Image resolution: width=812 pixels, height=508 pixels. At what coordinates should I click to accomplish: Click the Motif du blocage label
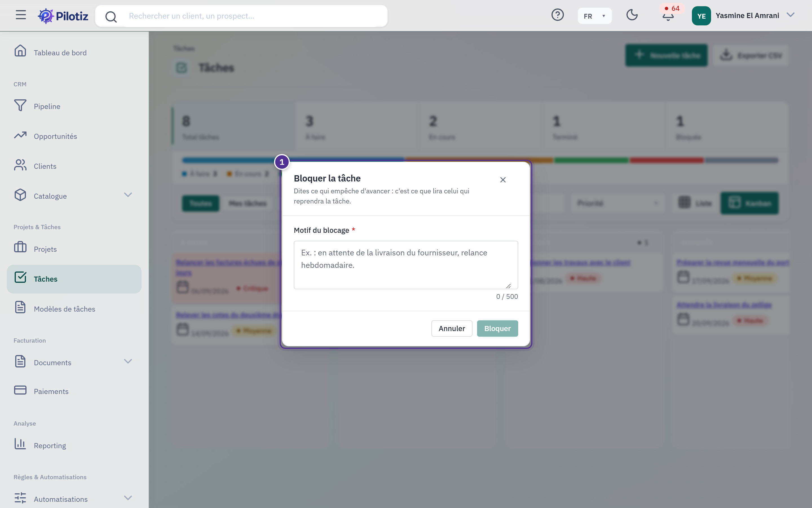coord(321,231)
